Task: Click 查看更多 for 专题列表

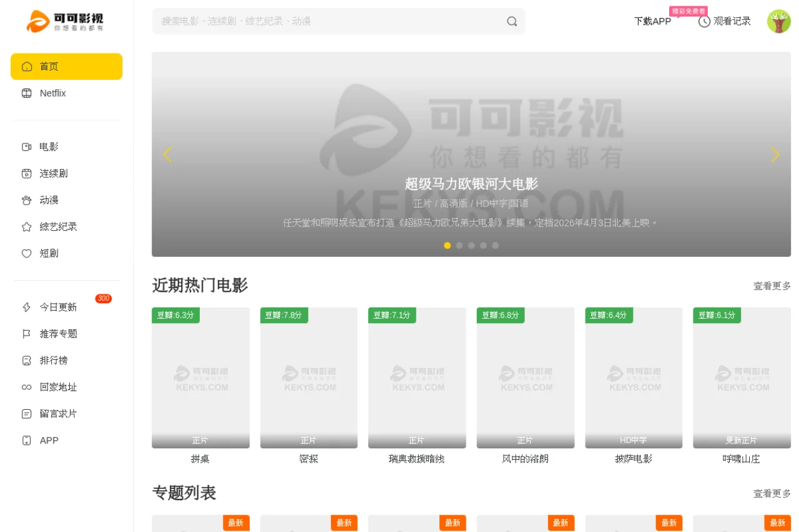Action: [772, 494]
